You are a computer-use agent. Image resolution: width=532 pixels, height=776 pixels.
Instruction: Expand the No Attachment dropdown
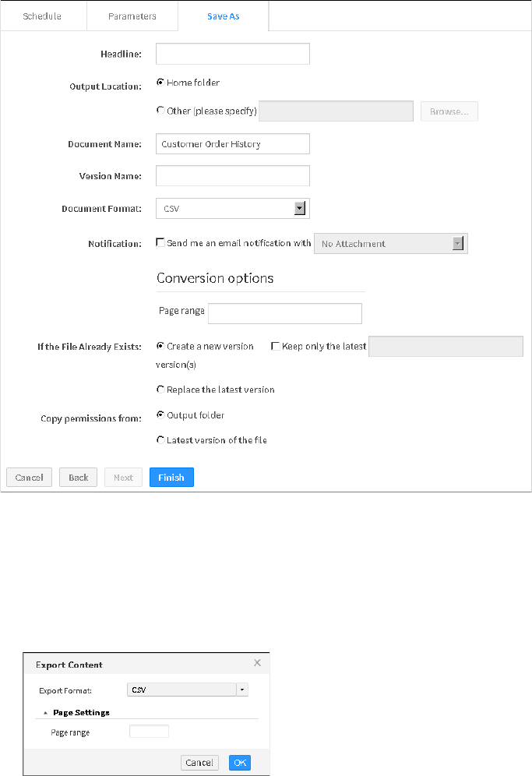point(458,244)
